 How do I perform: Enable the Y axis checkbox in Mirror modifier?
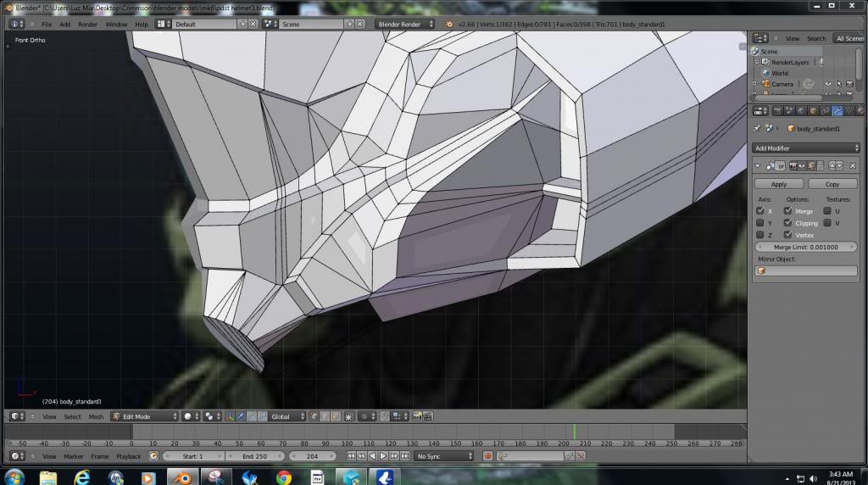[760, 223]
